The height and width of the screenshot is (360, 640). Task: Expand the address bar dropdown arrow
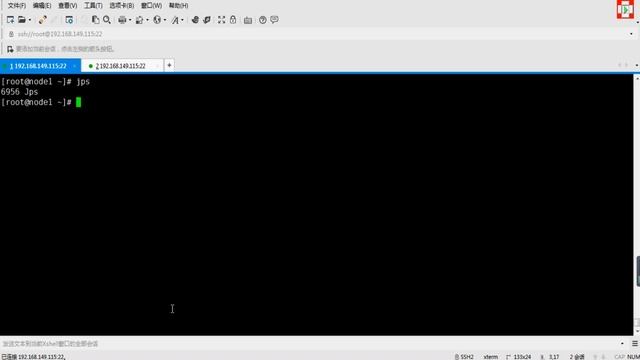[631, 34]
